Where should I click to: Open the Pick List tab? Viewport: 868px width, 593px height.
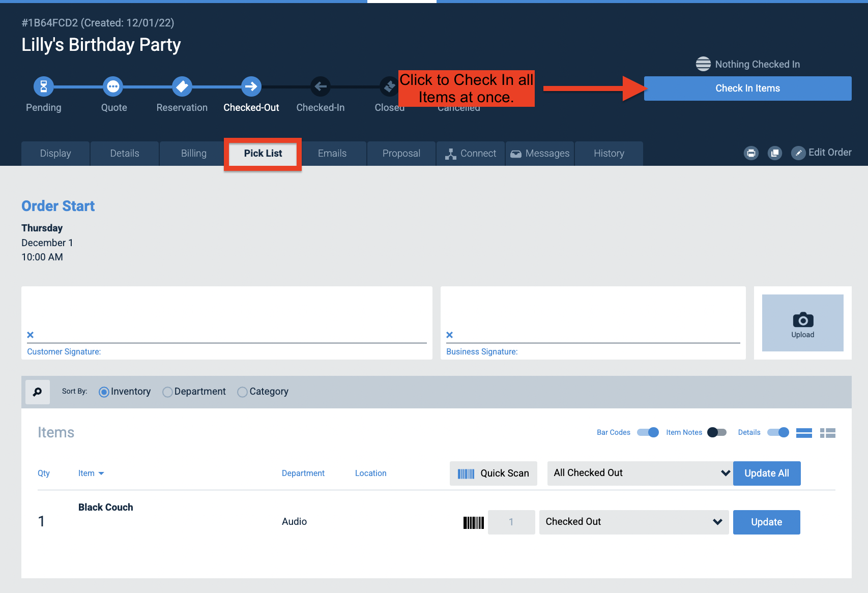pos(263,154)
